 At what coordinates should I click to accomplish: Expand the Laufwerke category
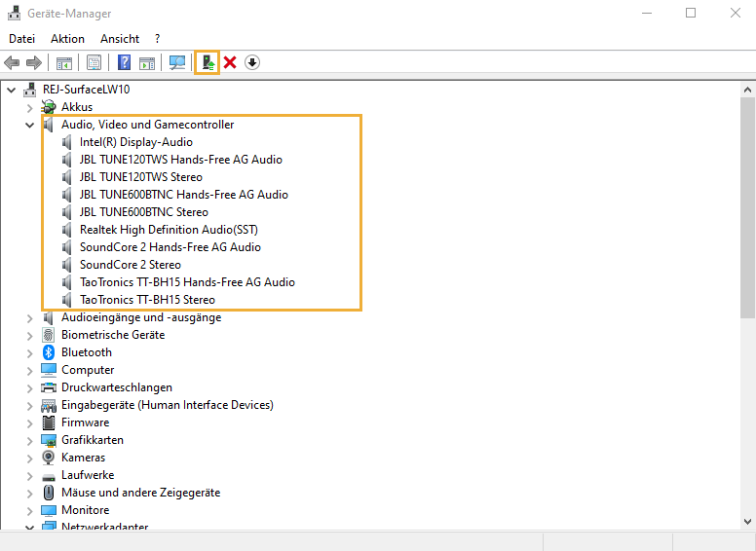(30, 475)
